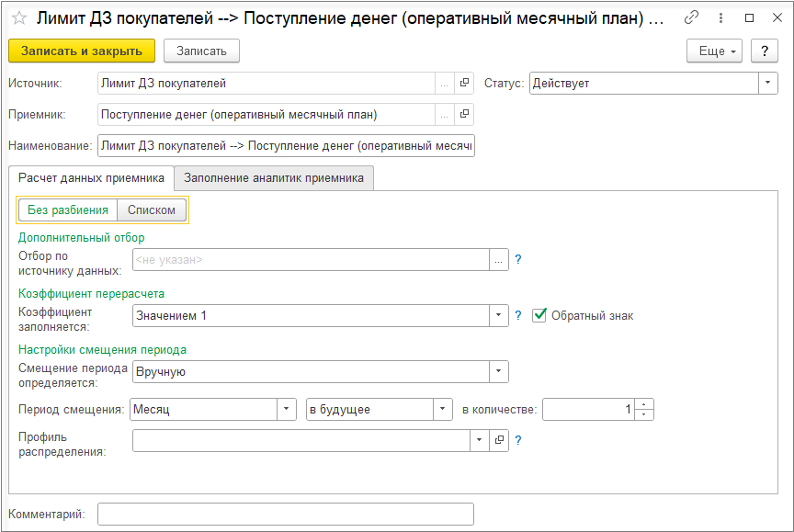Select the Без разбиения toggle option
794x532 pixels.
click(68, 210)
